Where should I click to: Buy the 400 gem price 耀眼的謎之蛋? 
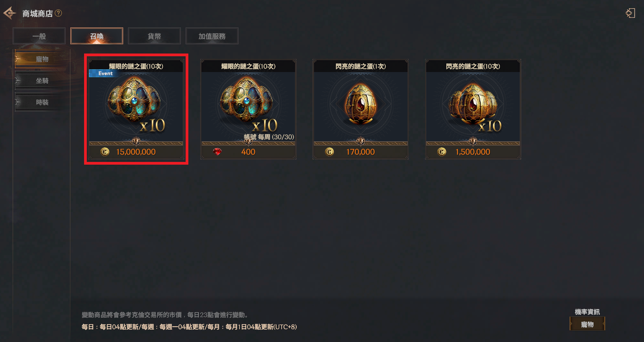coord(248,152)
